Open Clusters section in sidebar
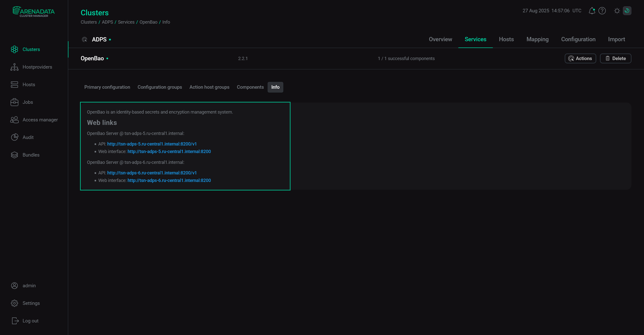The height and width of the screenshot is (335, 644). [31, 49]
